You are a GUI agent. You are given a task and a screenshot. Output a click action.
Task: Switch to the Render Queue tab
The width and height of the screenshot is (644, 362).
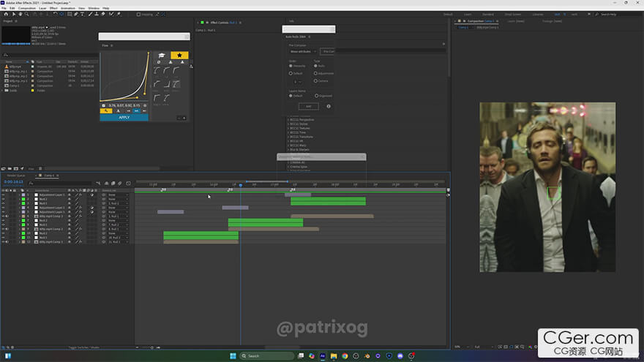16,176
